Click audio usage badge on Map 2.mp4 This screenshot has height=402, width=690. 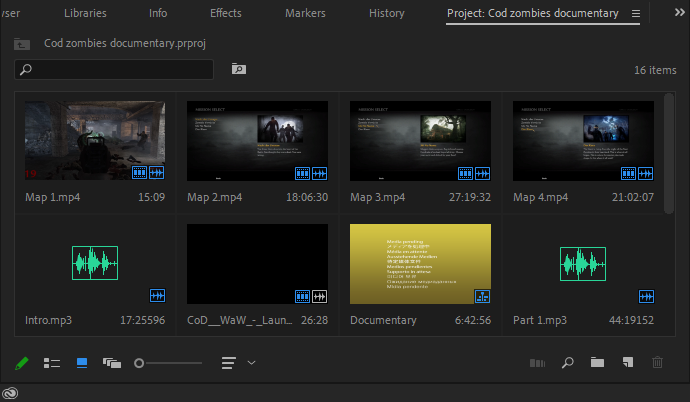pos(319,174)
